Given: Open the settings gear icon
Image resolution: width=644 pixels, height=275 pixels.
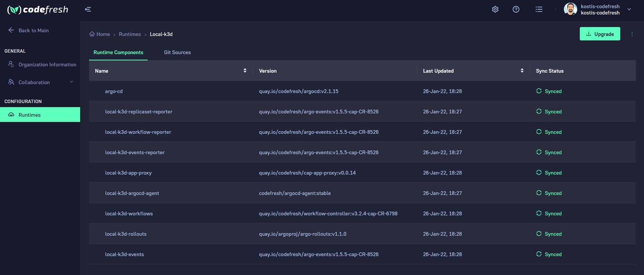Looking at the screenshot, I should (495, 9).
